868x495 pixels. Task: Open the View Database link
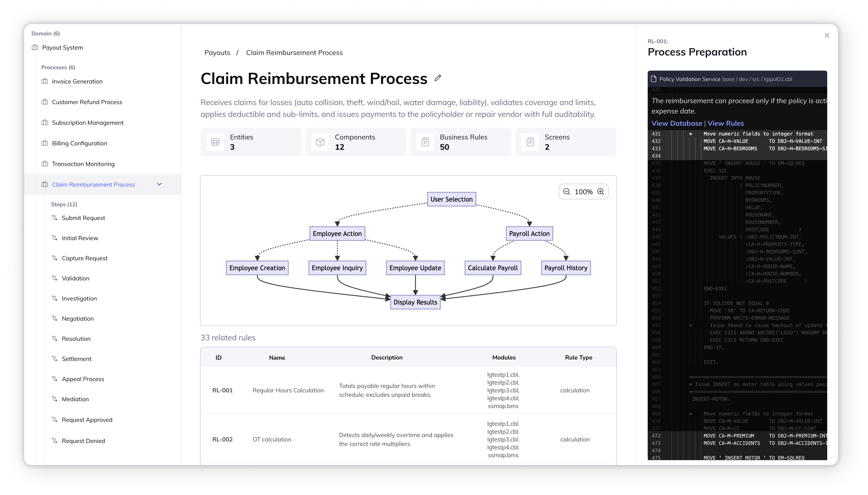(x=676, y=124)
